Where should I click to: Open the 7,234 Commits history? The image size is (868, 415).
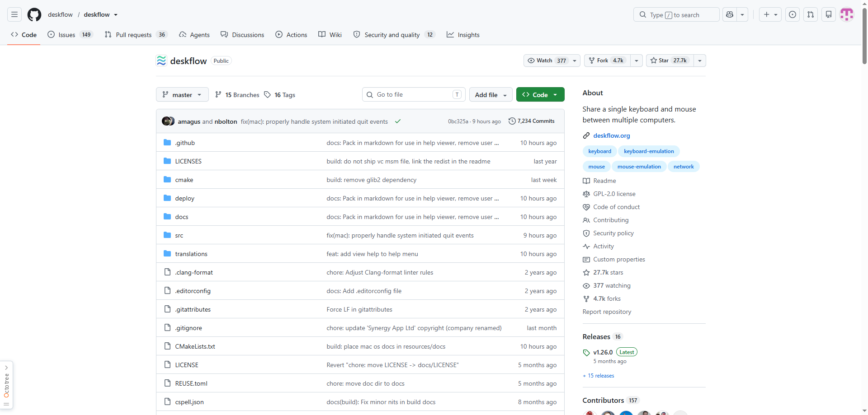pos(532,121)
